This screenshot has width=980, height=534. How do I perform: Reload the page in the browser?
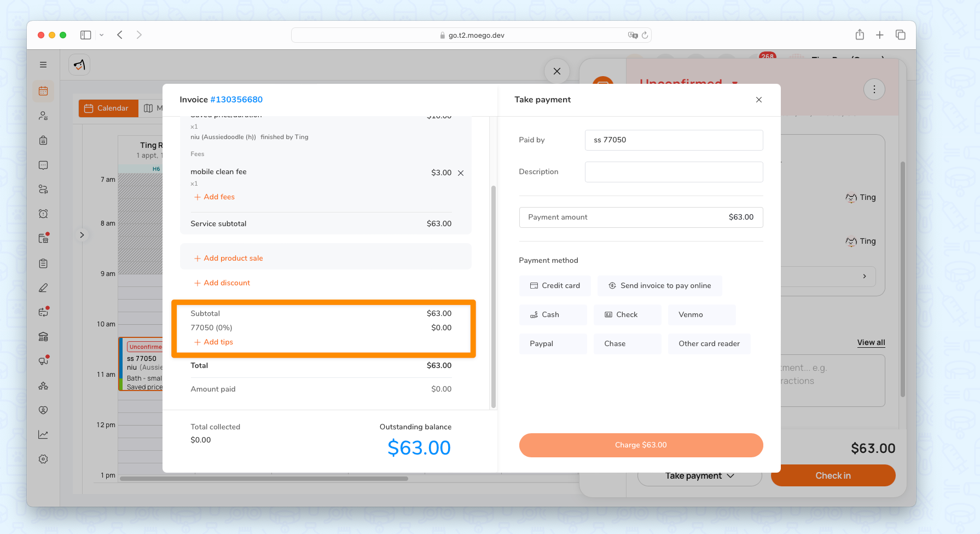(645, 35)
